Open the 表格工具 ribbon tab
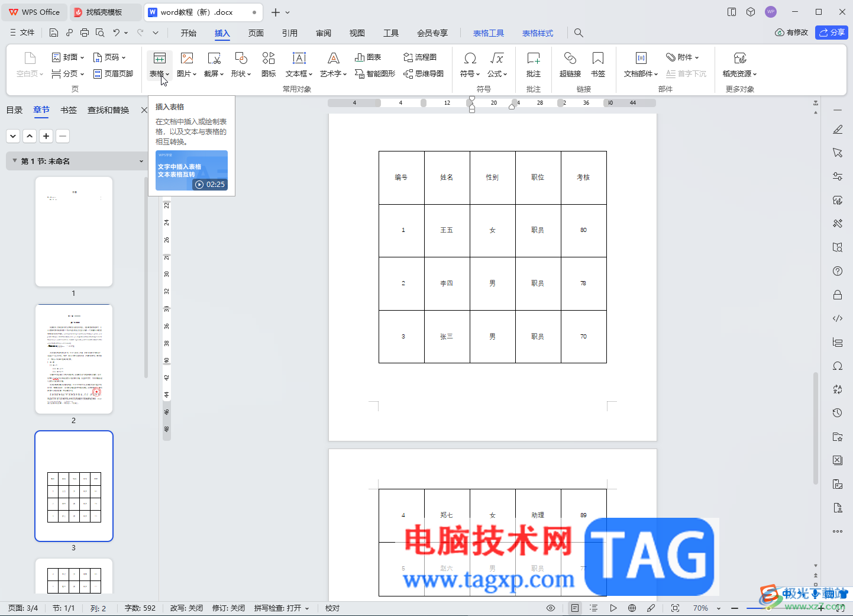Image resolution: width=853 pixels, height=616 pixels. point(489,33)
